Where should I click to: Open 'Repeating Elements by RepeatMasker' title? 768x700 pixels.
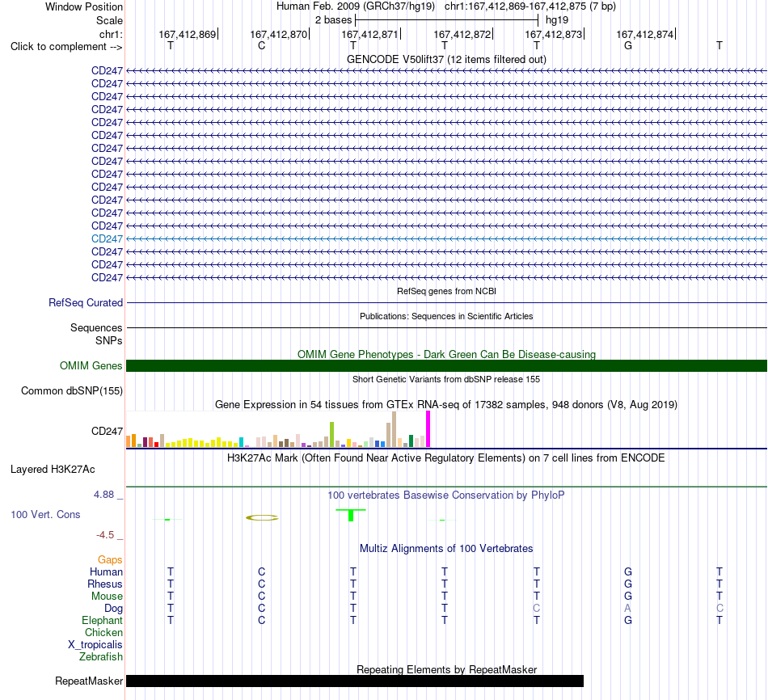[x=446, y=669]
